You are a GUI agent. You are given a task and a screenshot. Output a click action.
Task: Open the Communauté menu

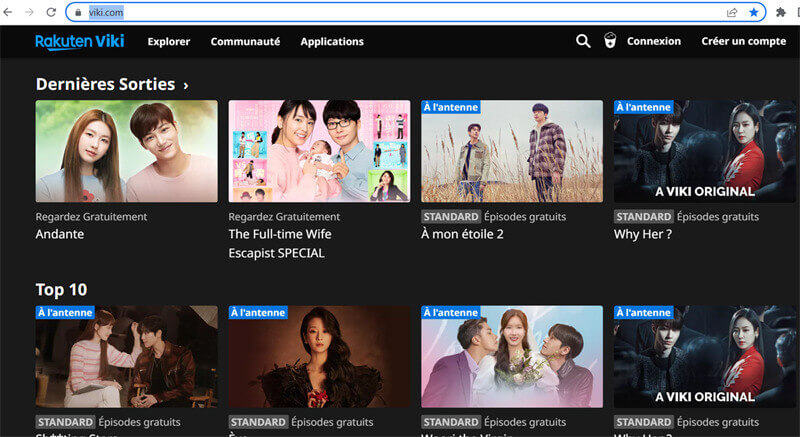(x=245, y=42)
